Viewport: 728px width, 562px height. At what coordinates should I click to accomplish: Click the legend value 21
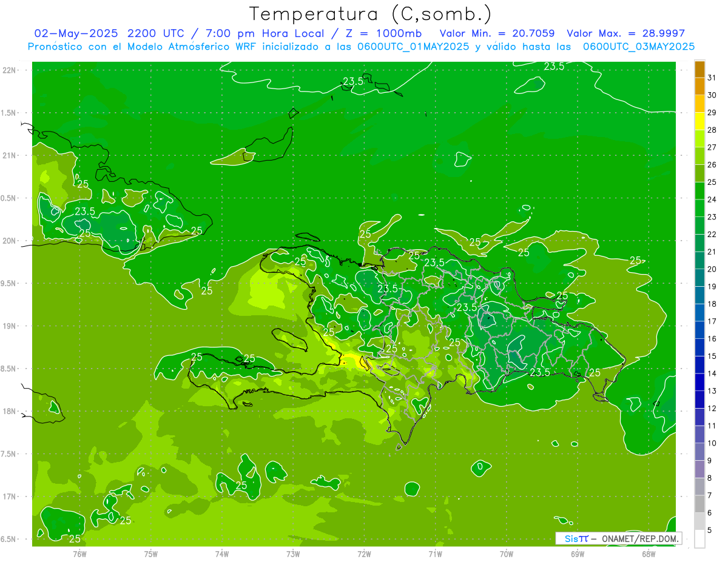click(x=712, y=252)
